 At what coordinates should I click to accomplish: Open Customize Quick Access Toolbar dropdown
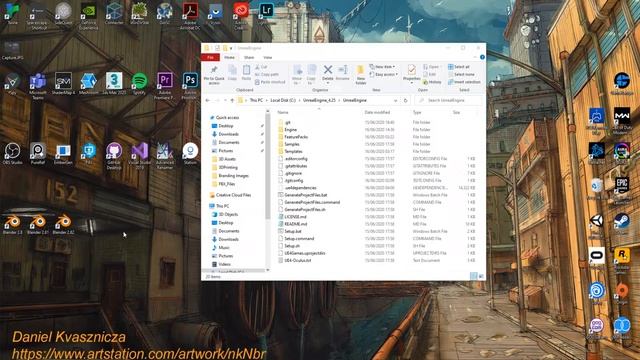(x=231, y=48)
